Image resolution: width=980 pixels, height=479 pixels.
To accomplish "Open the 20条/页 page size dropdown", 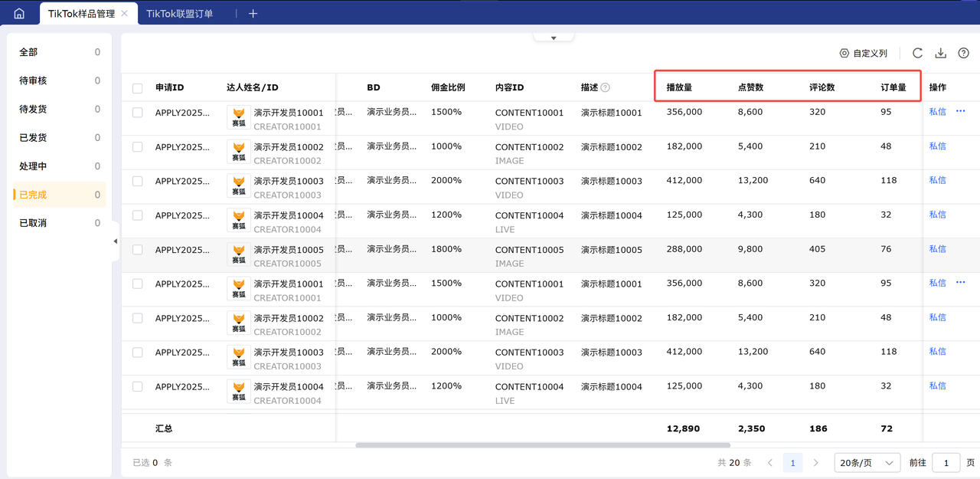I will coord(867,463).
